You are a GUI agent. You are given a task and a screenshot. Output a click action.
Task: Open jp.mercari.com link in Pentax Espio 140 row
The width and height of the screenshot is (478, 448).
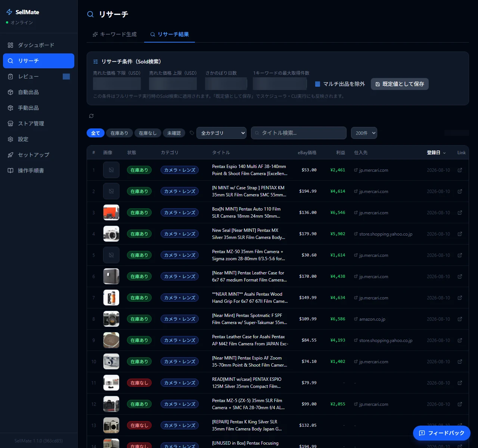tap(371, 170)
